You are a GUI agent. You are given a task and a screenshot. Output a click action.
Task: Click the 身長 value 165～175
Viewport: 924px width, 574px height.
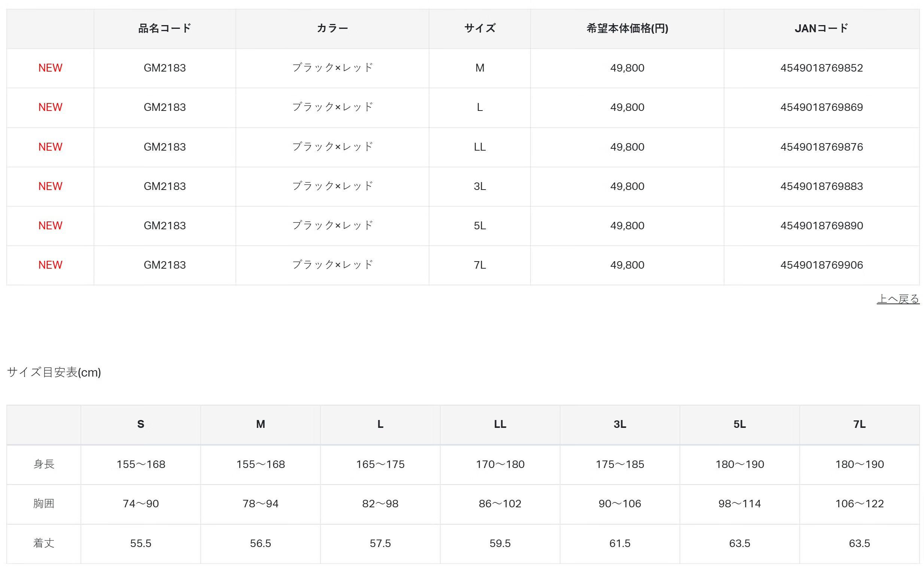pos(380,464)
